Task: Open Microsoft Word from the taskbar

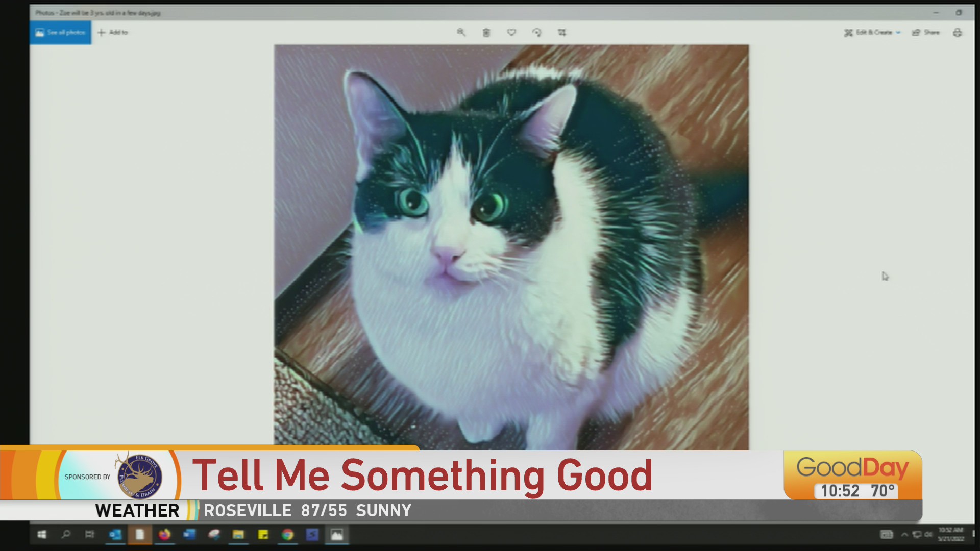Action: click(x=189, y=534)
